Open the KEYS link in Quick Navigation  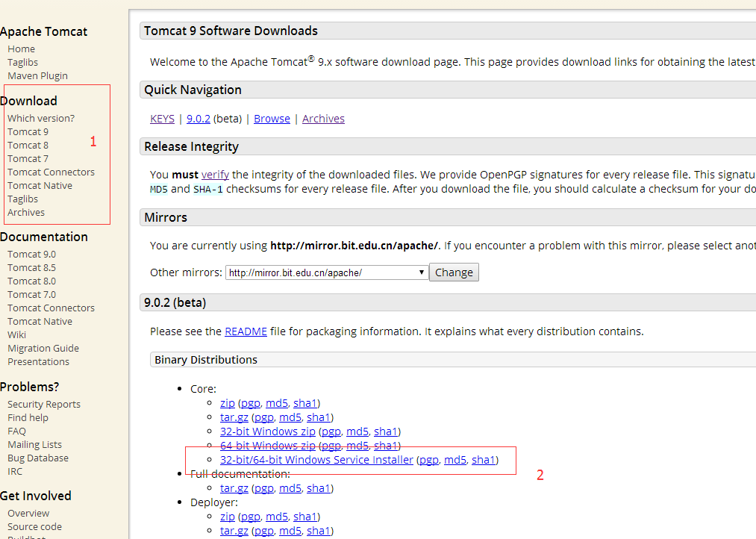point(162,119)
